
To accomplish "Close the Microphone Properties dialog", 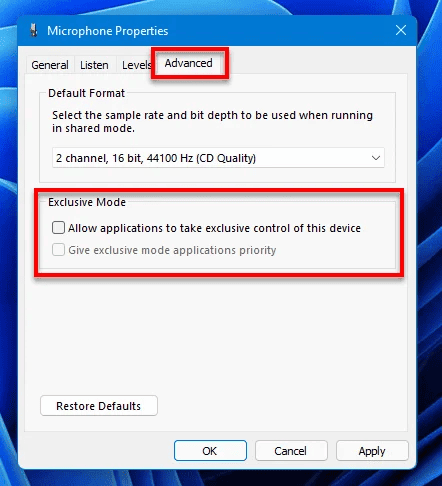I will point(401,30).
